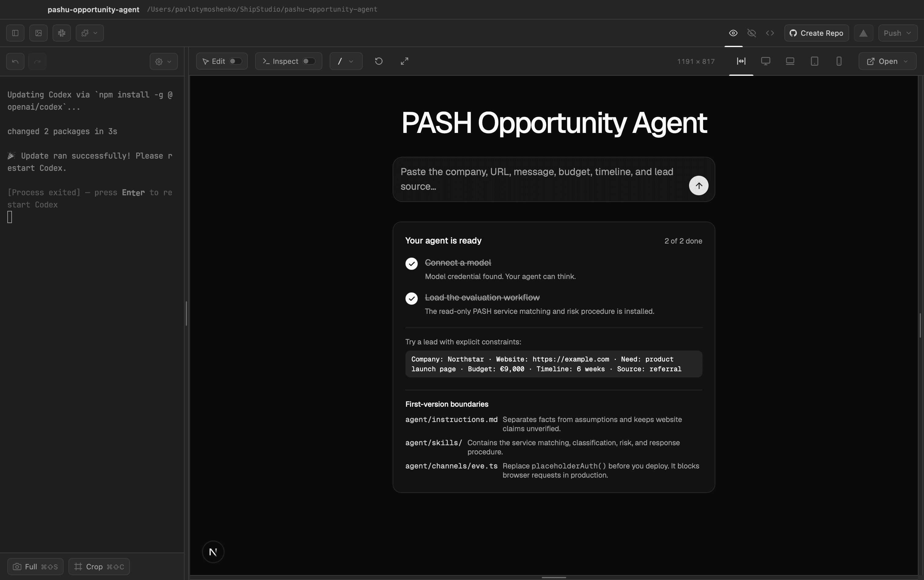Open the image assets icon
Viewport: 924px width, 580px height.
pos(38,33)
